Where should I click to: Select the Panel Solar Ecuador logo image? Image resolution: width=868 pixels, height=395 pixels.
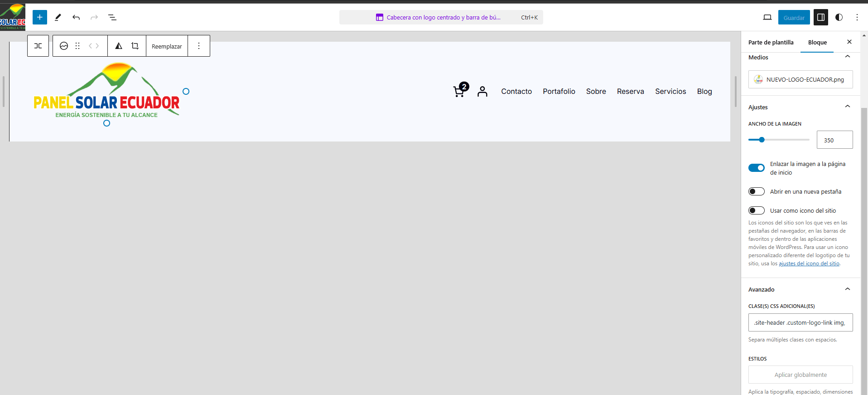[107, 92]
